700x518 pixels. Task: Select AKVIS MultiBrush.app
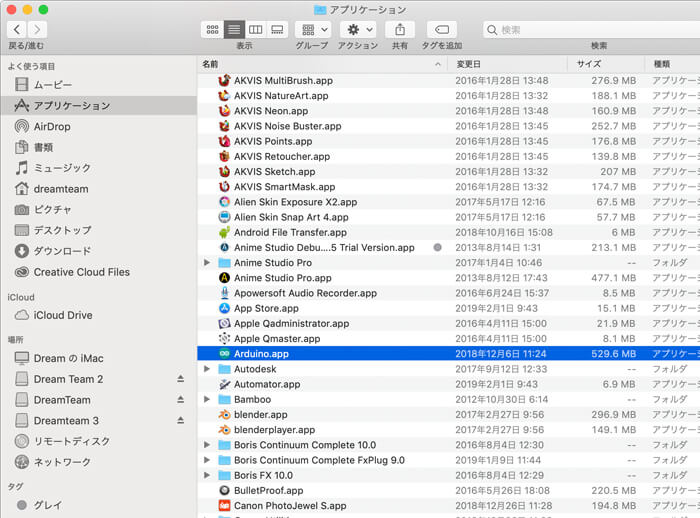[449, 80]
